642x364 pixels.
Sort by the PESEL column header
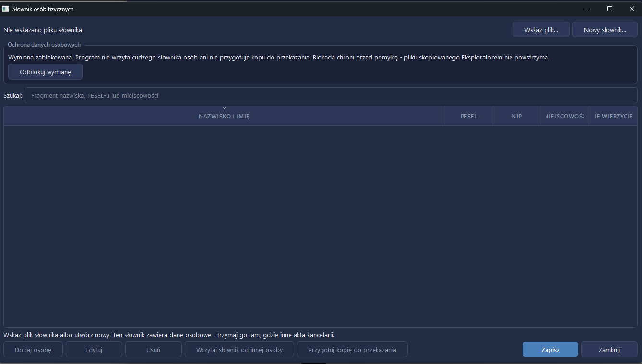(469, 116)
